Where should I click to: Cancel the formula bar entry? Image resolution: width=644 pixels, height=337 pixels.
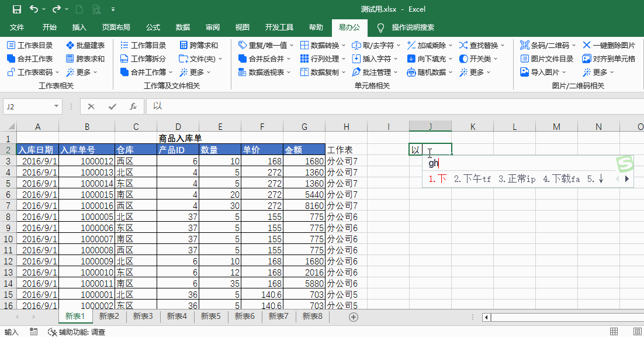[91, 107]
